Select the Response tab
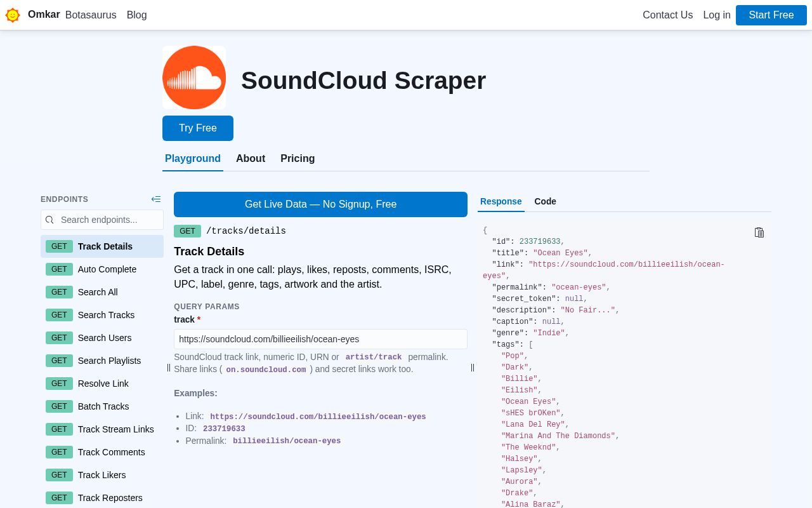 coord(501,202)
